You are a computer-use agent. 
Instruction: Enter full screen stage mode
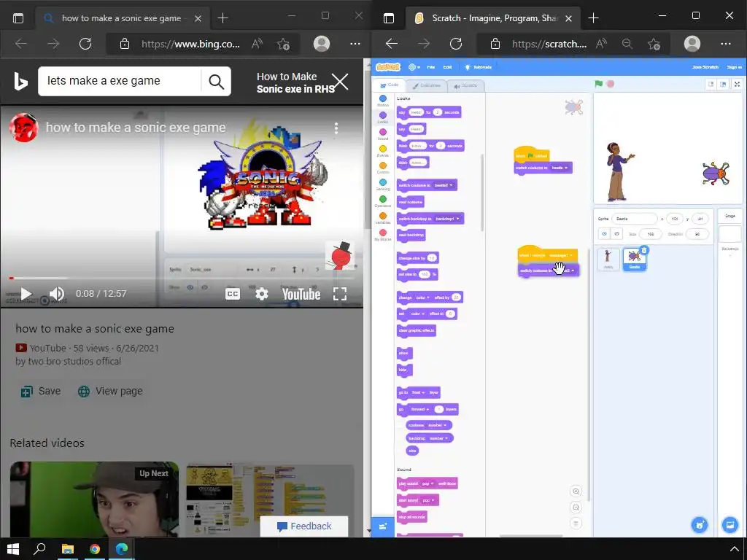point(737,85)
